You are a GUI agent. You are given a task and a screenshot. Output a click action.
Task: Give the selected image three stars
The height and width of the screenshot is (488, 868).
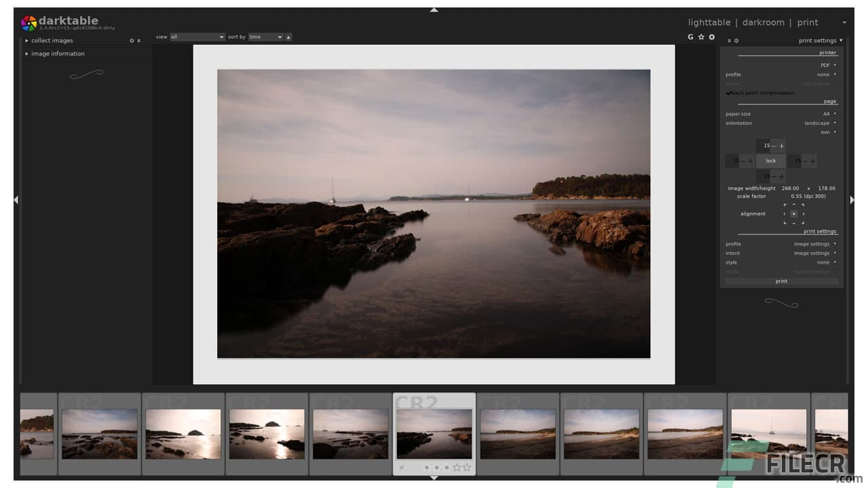coord(446,467)
